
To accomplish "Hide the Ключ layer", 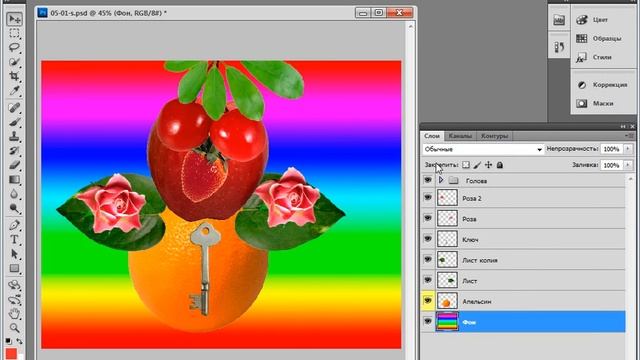I will coord(428,239).
